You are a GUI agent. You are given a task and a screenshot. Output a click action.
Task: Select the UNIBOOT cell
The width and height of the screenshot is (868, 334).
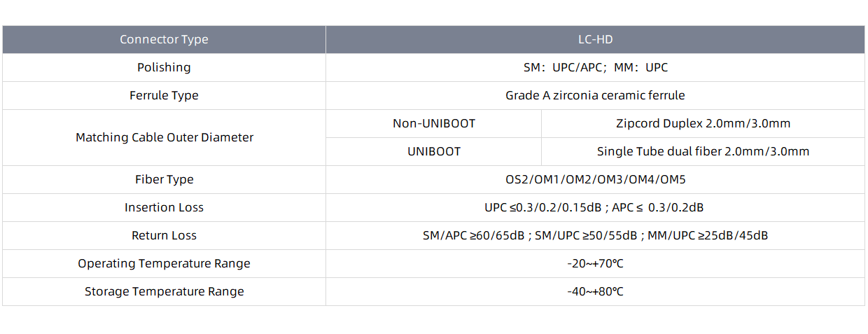tap(434, 151)
